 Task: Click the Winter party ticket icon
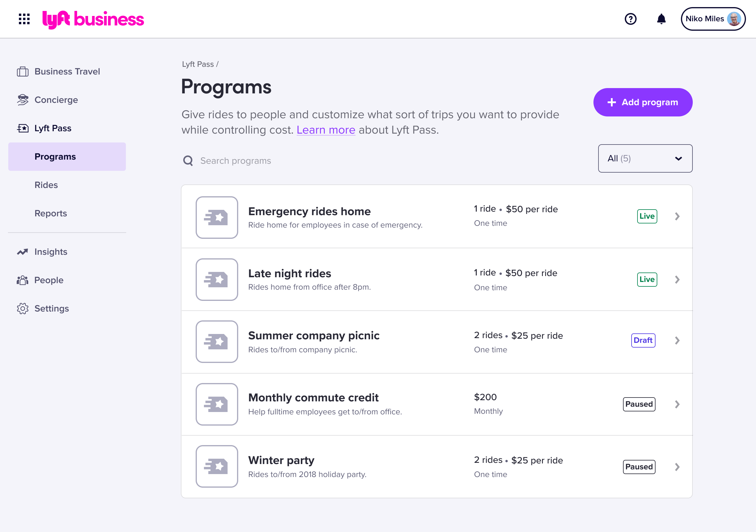[217, 466]
